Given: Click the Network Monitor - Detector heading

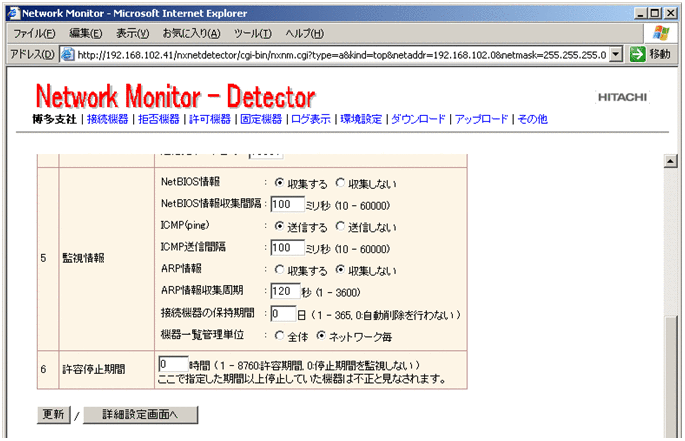Looking at the screenshot, I should pyautogui.click(x=176, y=96).
